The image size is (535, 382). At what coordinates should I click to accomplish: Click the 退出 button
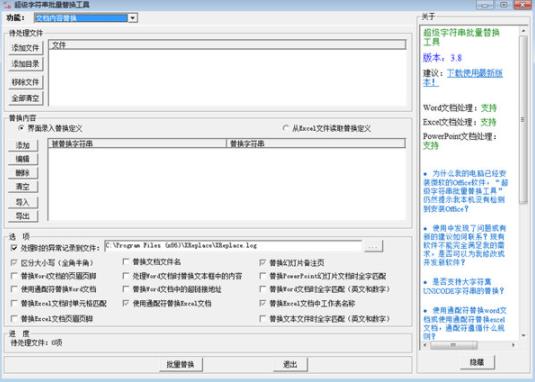[x=290, y=364]
